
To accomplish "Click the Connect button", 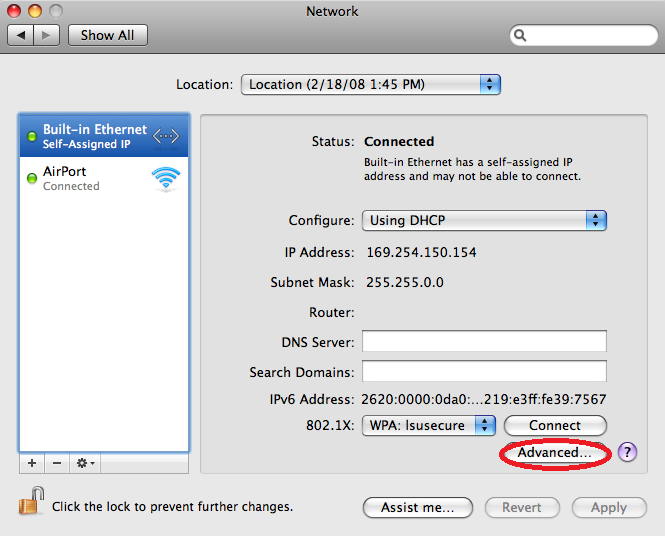I will [x=555, y=425].
